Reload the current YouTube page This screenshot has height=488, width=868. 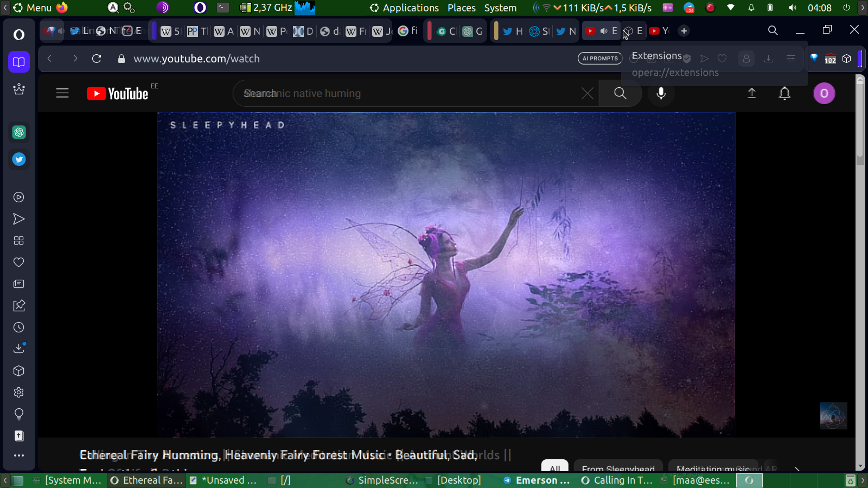97,59
